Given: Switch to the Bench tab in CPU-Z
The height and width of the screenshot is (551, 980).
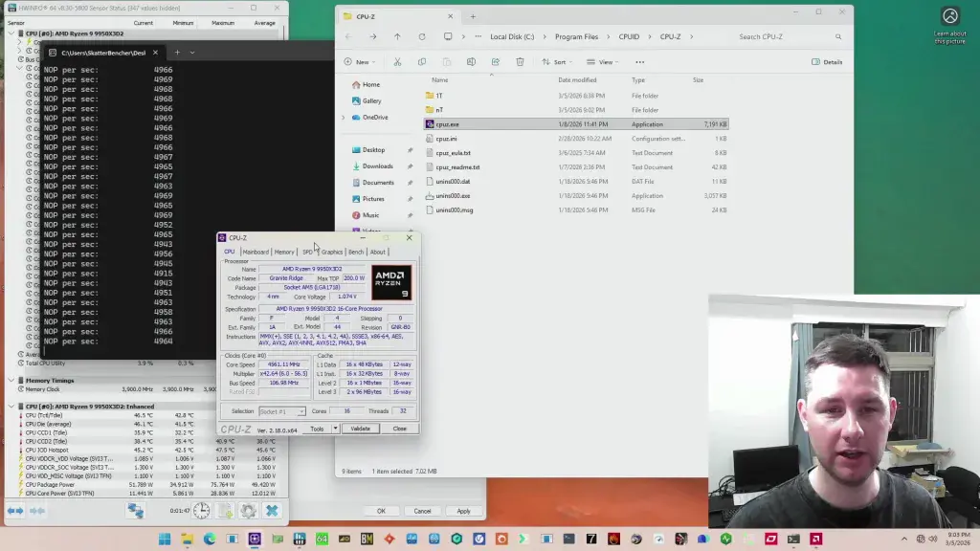Looking at the screenshot, I should (355, 252).
